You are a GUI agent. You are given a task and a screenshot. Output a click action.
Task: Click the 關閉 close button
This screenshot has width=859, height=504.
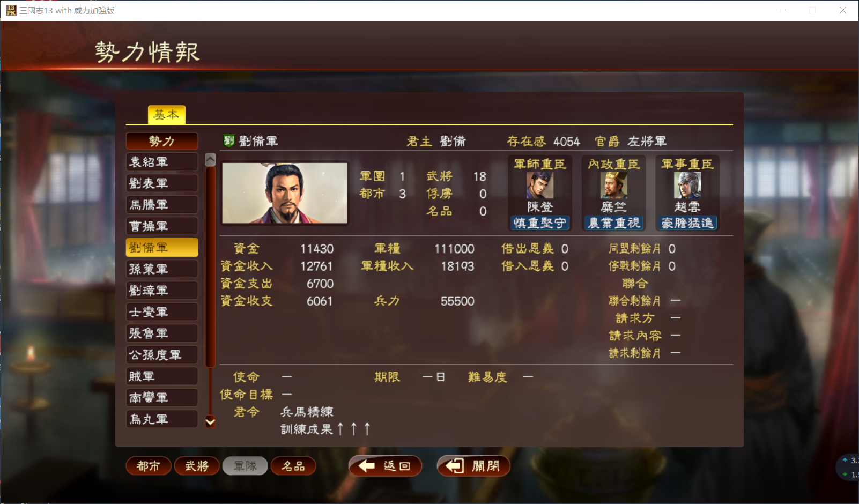coord(473,466)
